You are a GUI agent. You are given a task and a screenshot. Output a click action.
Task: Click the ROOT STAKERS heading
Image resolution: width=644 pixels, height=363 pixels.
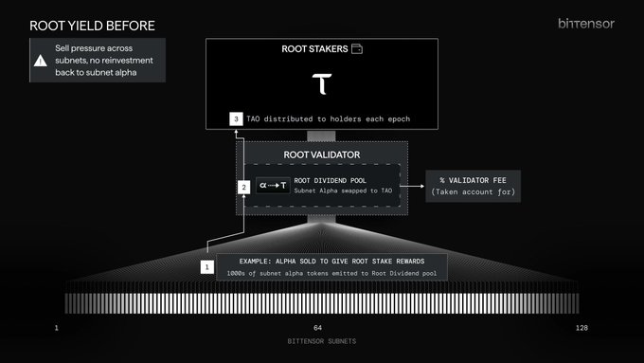pyautogui.click(x=314, y=49)
